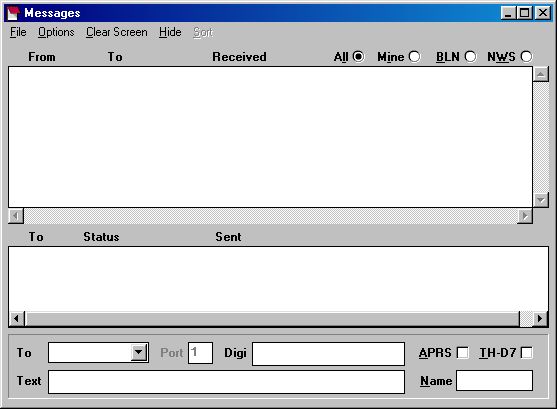This screenshot has width=557, height=409.
Task: Enable the TH-D7 checkbox
Action: (x=526, y=353)
